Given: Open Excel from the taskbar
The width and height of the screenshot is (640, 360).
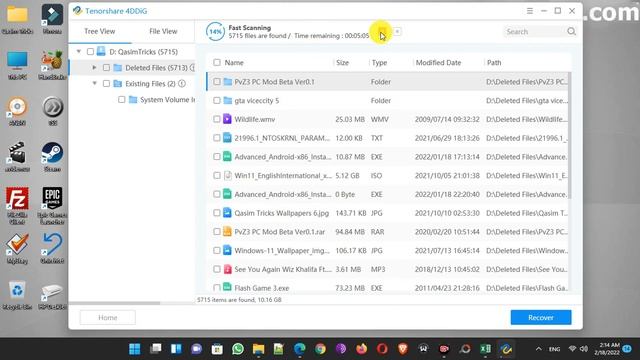Looking at the screenshot, I should tap(485, 349).
